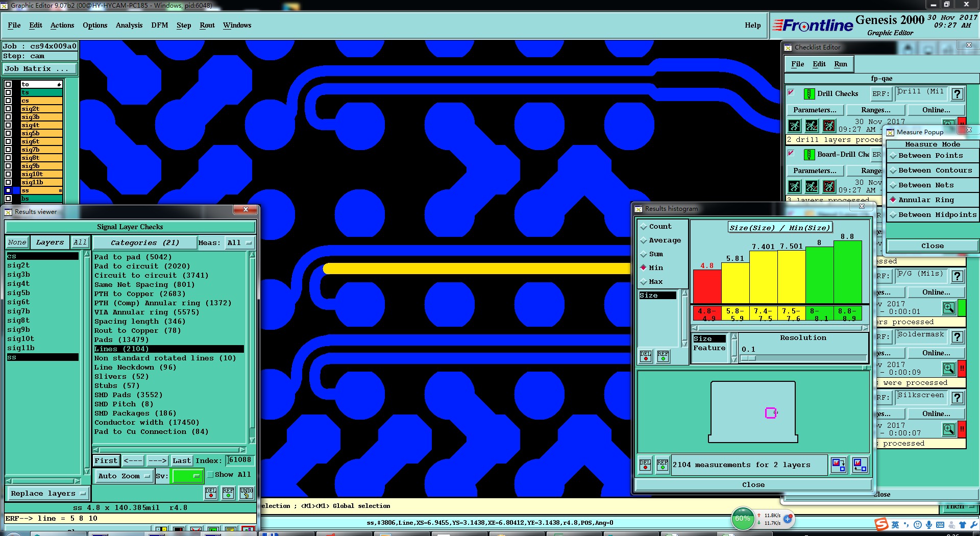
Task: Click the REF icon in Results viewer
Action: [x=228, y=493]
